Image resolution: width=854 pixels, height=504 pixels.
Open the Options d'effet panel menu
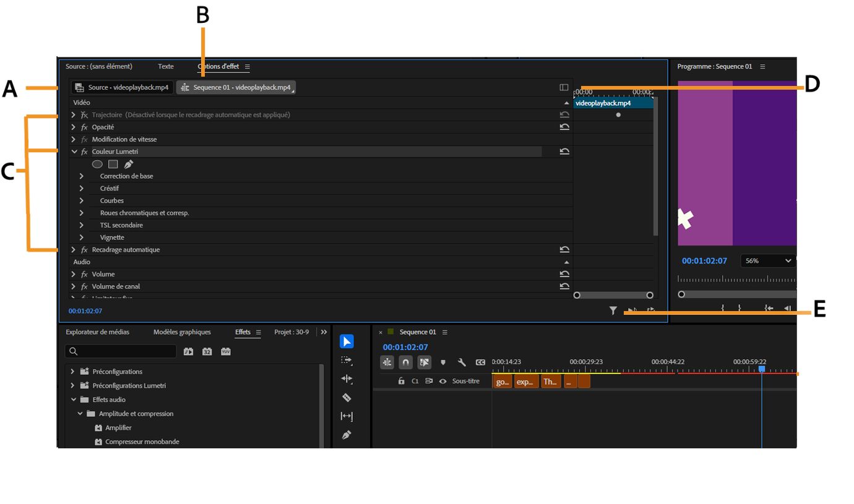[248, 67]
